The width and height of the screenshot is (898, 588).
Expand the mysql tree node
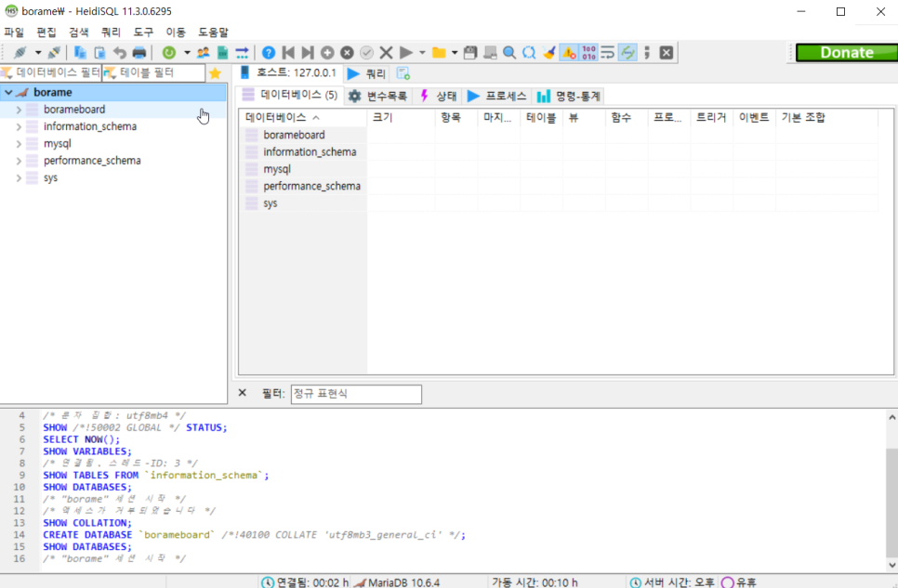click(19, 144)
